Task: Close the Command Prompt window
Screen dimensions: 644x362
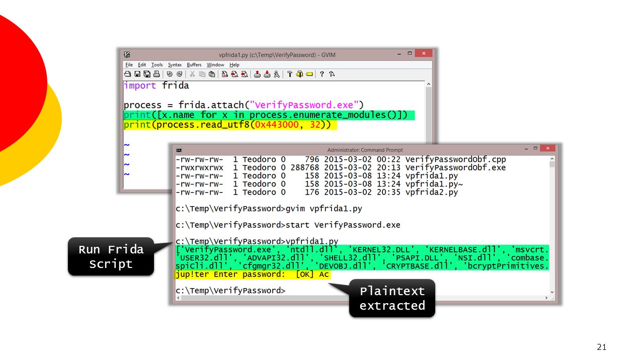Action: pyautogui.click(x=547, y=148)
